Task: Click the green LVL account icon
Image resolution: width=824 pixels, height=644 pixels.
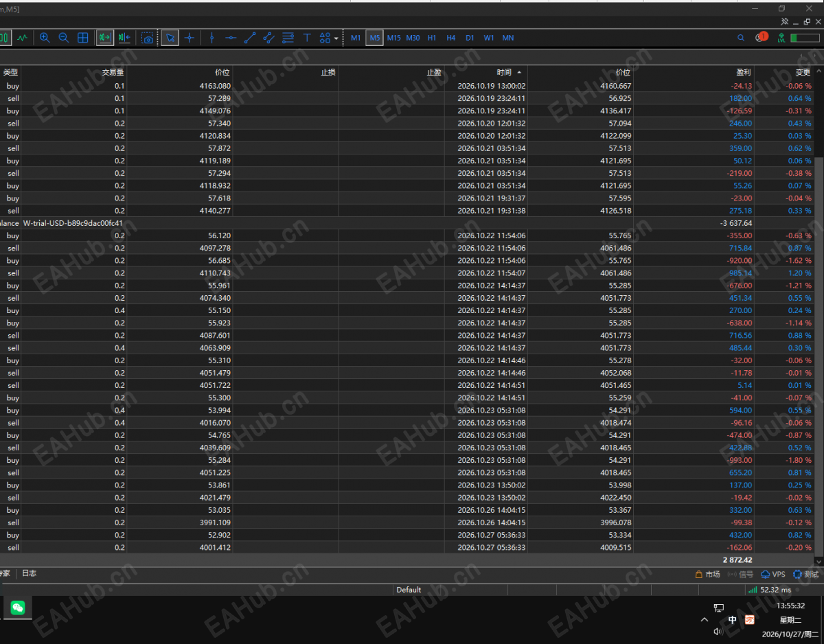Action: [x=781, y=38]
